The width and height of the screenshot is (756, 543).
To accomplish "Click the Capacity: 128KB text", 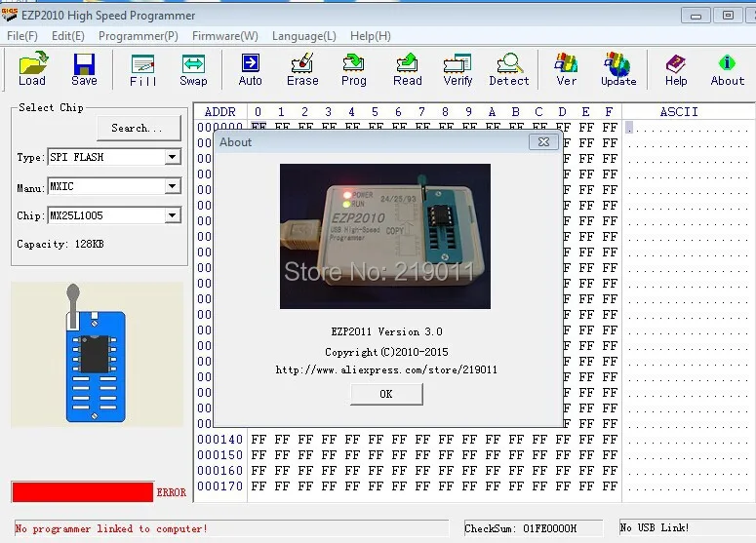I will click(x=60, y=244).
